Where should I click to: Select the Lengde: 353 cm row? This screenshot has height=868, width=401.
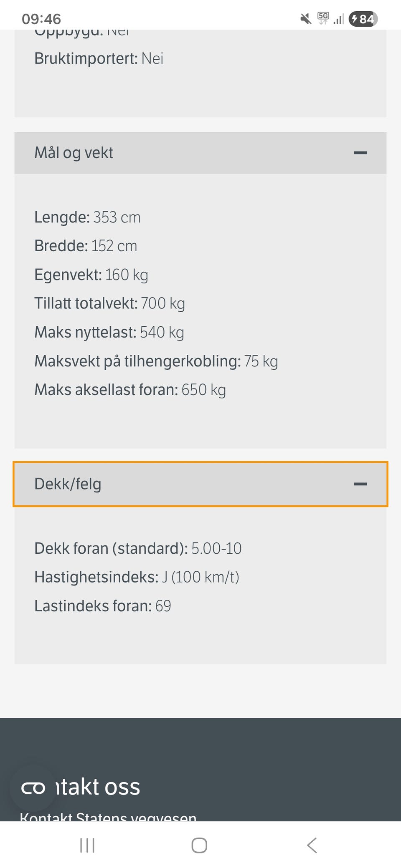click(x=87, y=217)
